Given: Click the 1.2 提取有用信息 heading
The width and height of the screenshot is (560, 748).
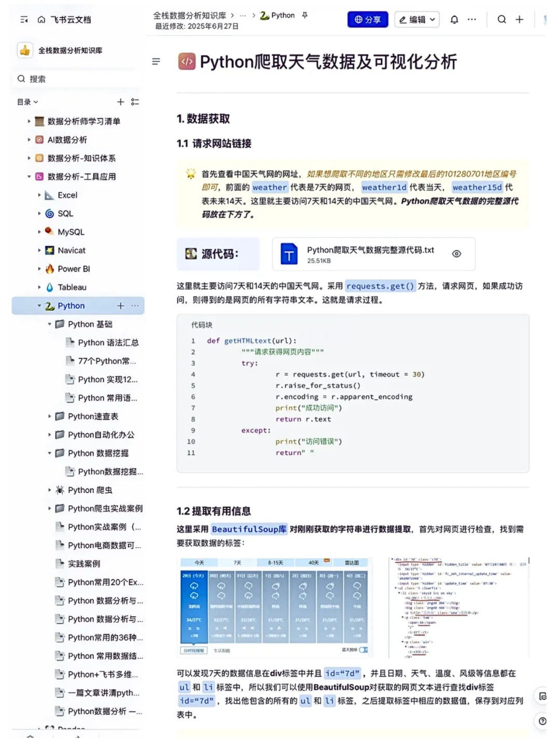Looking at the screenshot, I should click(214, 511).
